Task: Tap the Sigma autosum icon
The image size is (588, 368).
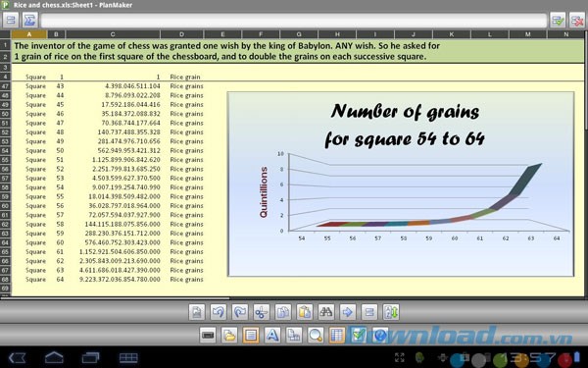Action: [29, 21]
